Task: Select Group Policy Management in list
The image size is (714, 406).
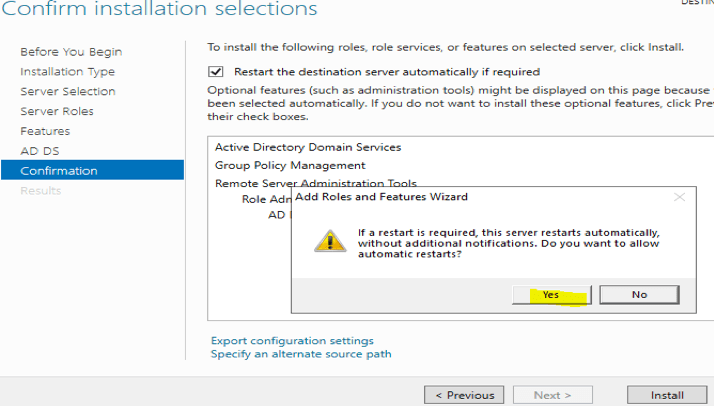Action: [290, 165]
